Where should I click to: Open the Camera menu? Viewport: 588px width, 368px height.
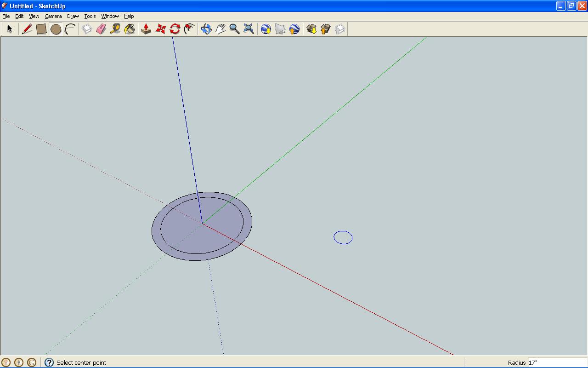[53, 16]
